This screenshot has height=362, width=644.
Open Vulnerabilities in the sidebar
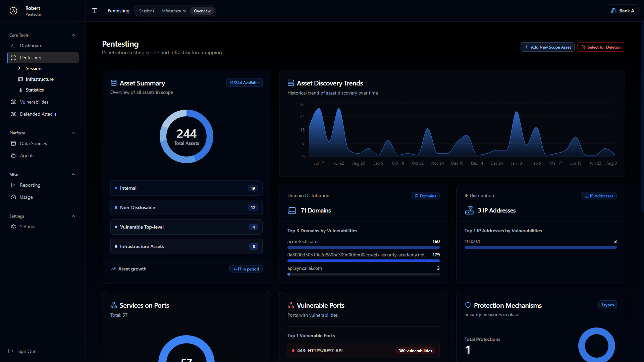43,102
